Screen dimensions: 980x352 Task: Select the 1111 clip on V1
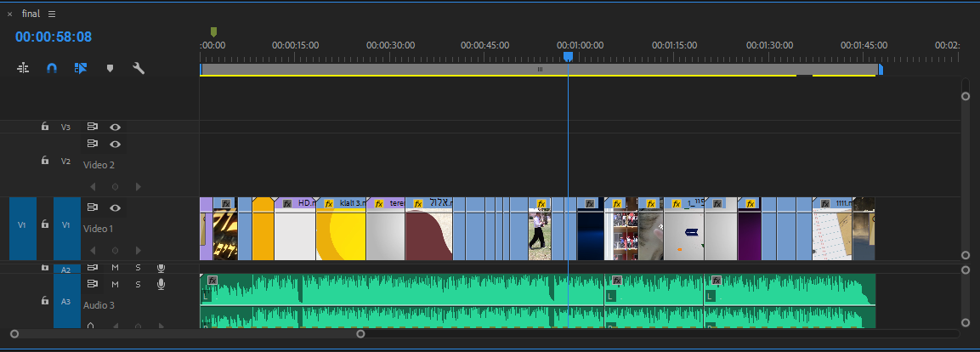click(x=832, y=229)
